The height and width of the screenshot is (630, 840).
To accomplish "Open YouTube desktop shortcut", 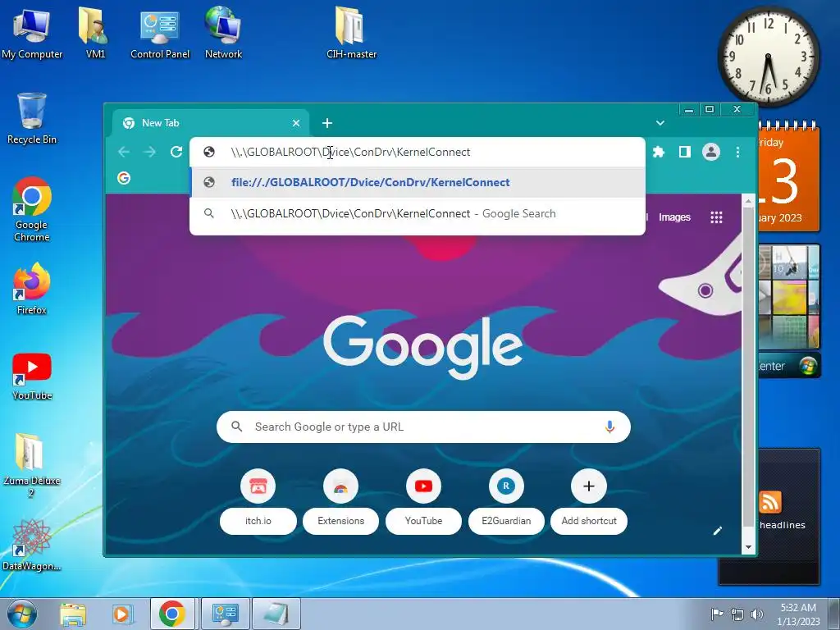I will coord(32,376).
